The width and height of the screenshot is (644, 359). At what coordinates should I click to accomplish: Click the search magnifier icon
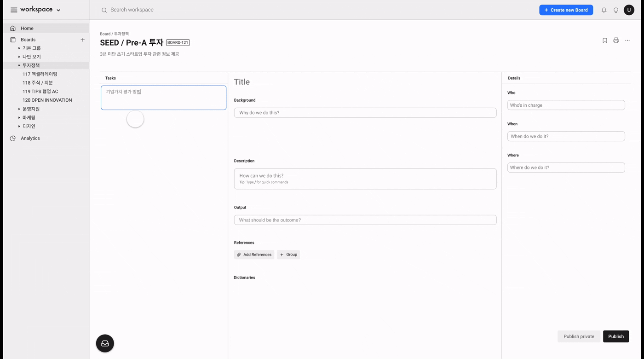coord(104,10)
